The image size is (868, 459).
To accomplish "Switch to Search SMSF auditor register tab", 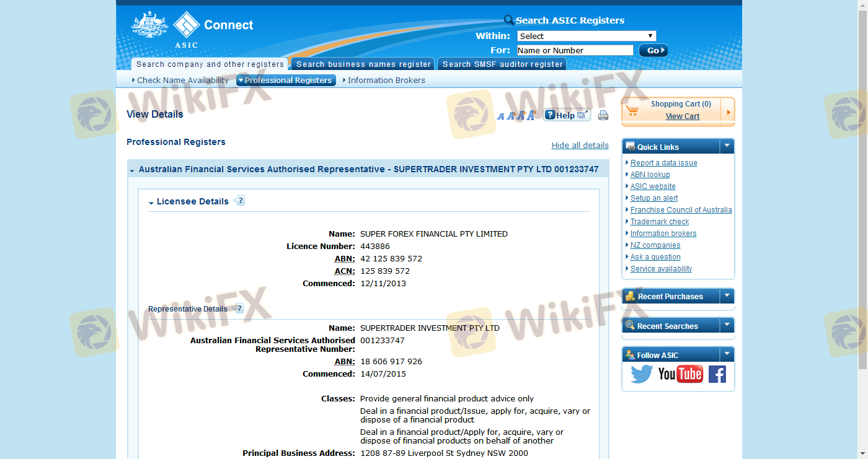I will click(502, 64).
